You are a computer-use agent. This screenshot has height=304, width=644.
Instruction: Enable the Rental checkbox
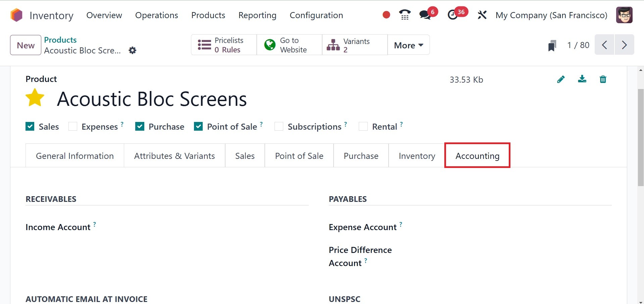(x=363, y=126)
